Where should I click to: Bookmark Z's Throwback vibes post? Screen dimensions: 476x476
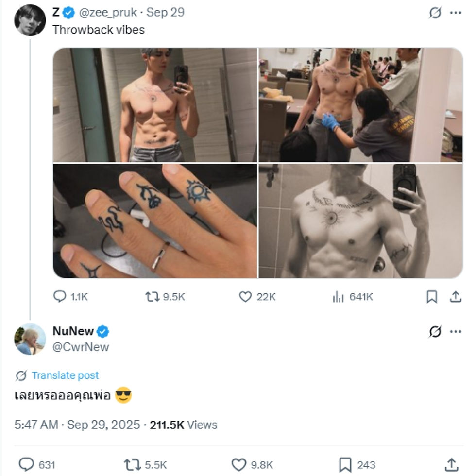432,297
